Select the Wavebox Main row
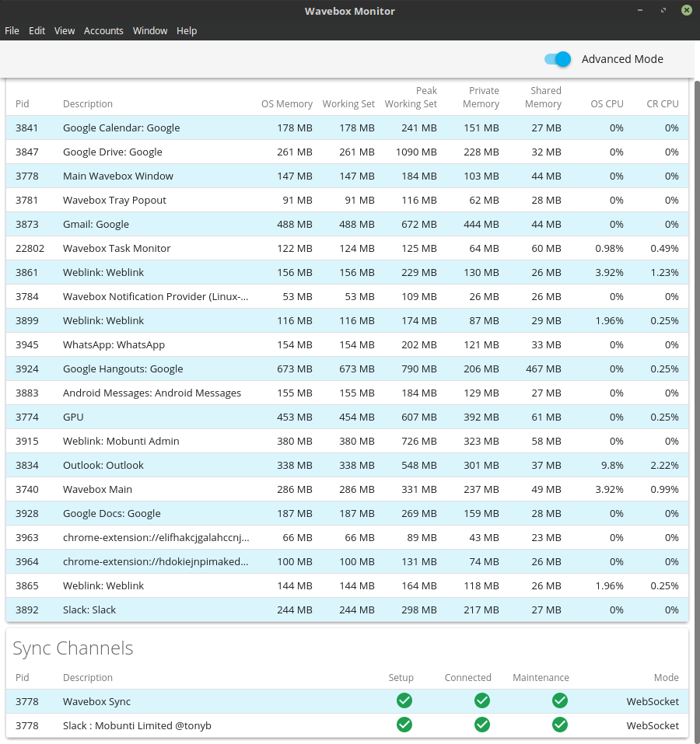 (x=347, y=489)
